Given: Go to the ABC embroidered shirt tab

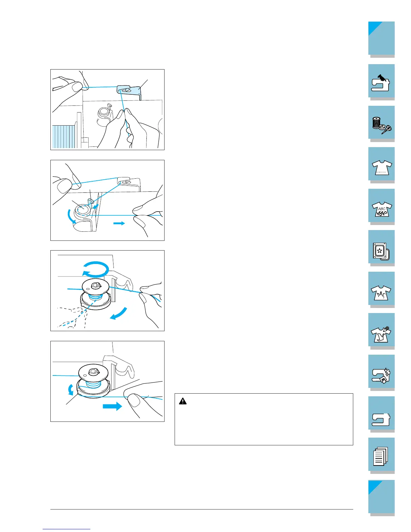Looking at the screenshot, I should [381, 206].
